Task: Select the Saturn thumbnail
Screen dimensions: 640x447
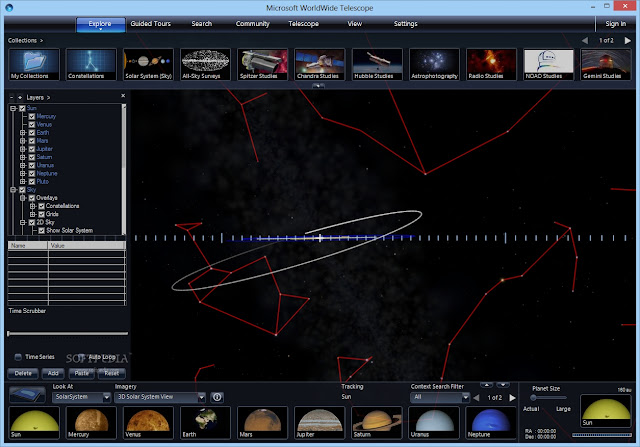Action: [x=377, y=423]
